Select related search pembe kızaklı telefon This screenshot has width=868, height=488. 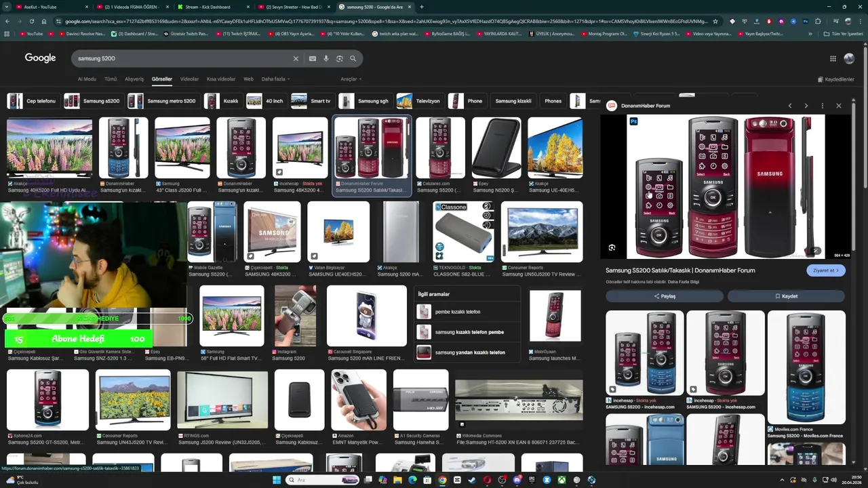[468, 312]
